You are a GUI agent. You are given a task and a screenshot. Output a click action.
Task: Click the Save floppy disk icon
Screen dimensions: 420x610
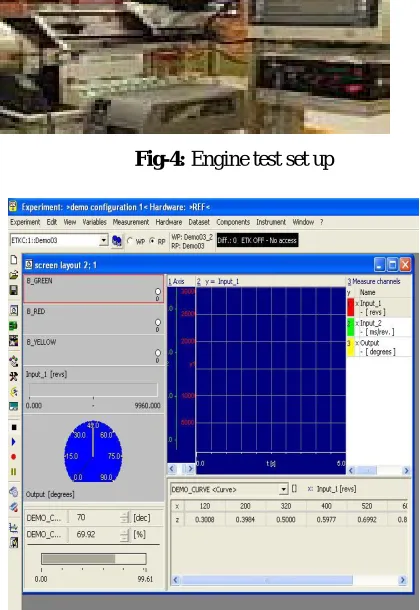click(x=14, y=290)
